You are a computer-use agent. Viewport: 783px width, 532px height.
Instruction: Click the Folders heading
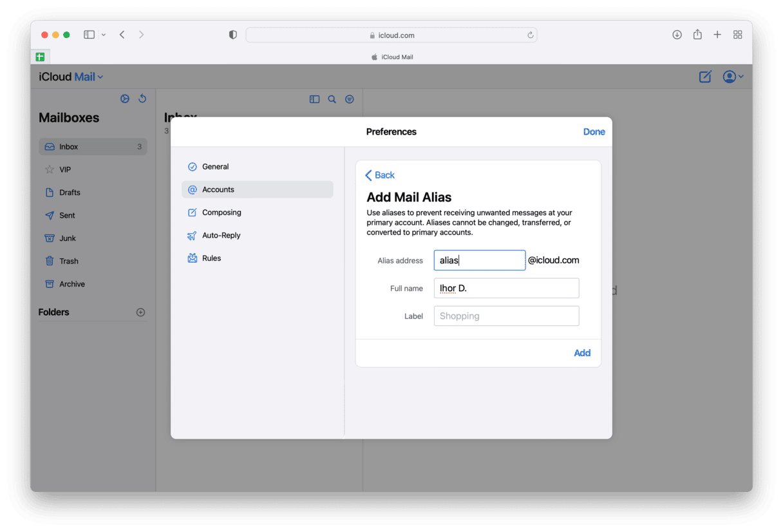[x=53, y=312]
